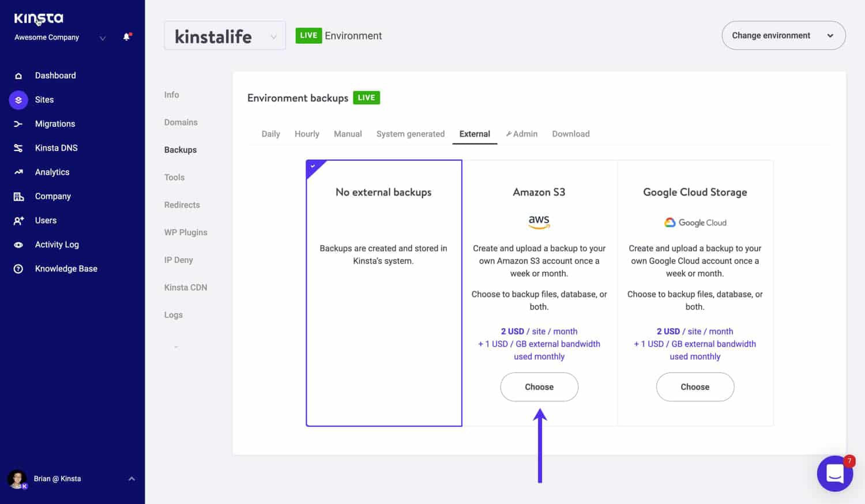
Task: Click the Kinsta DNS icon
Action: 18,148
